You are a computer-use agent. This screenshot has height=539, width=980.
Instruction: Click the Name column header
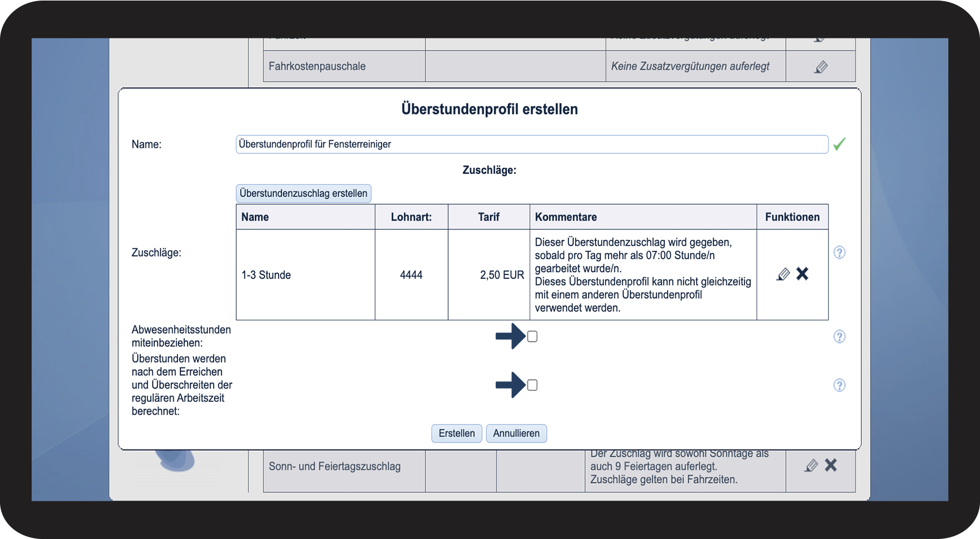click(x=255, y=217)
